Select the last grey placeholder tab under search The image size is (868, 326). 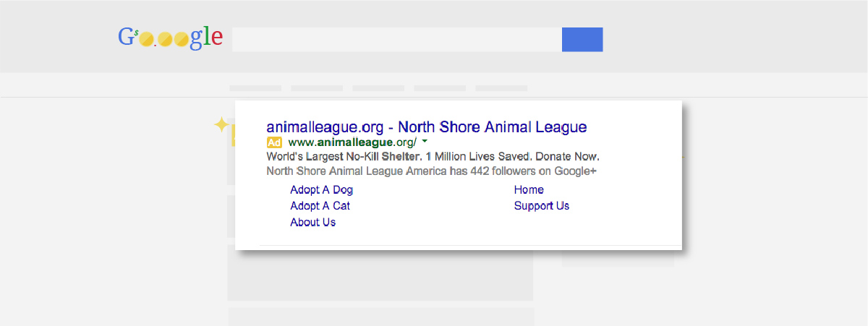[501, 88]
